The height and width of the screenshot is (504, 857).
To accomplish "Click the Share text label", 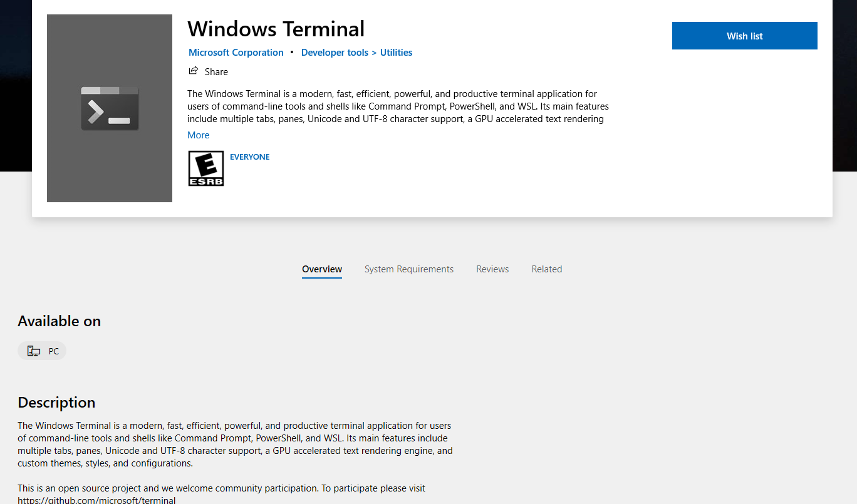I will pos(216,72).
